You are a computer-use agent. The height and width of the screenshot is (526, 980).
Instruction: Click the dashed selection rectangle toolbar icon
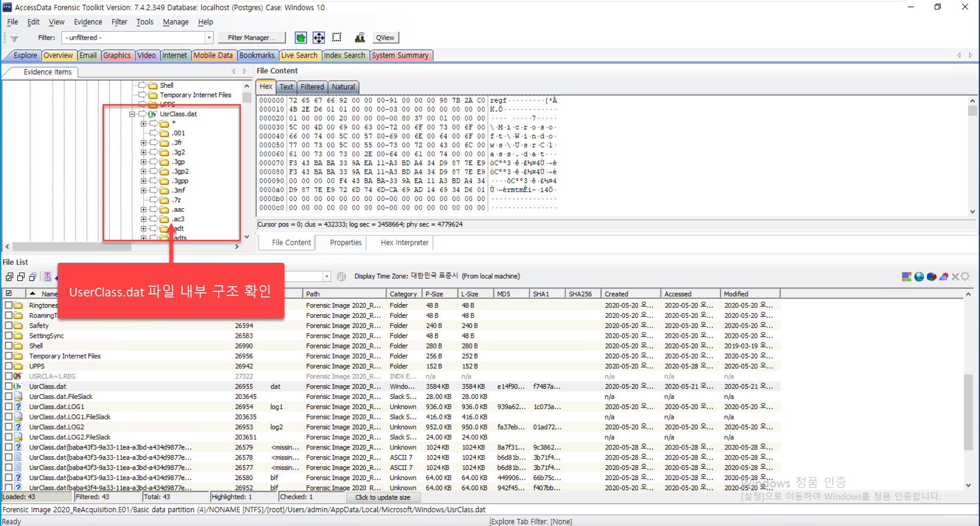pos(337,37)
